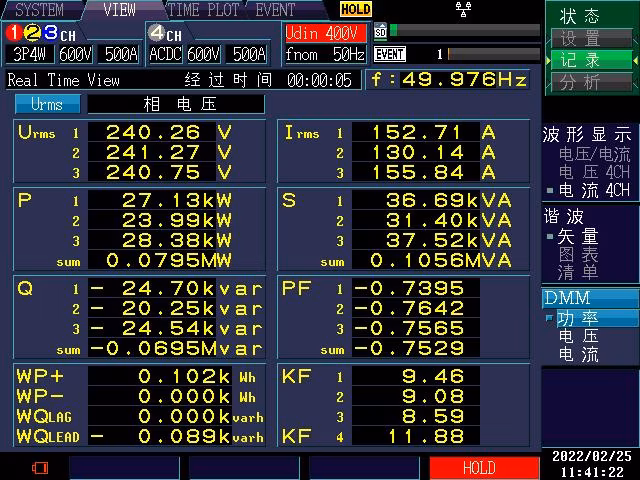Viewport: 640px width, 480px height.
Task: Click the SD card status icon
Action: point(380,31)
